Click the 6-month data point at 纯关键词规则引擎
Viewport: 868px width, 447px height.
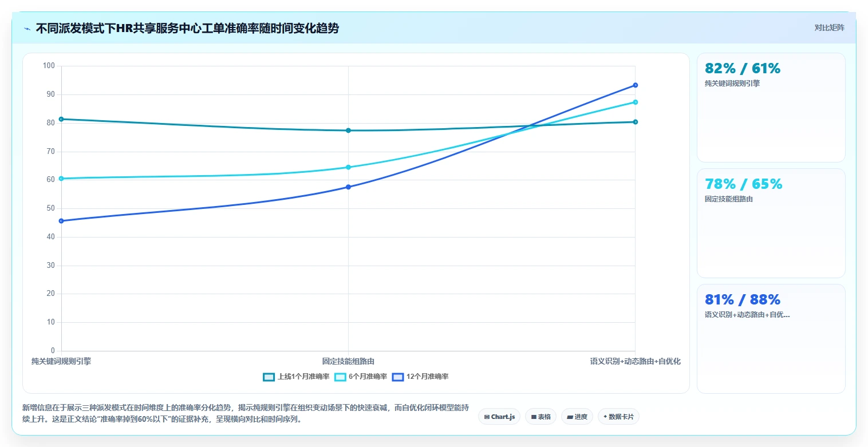(x=61, y=179)
